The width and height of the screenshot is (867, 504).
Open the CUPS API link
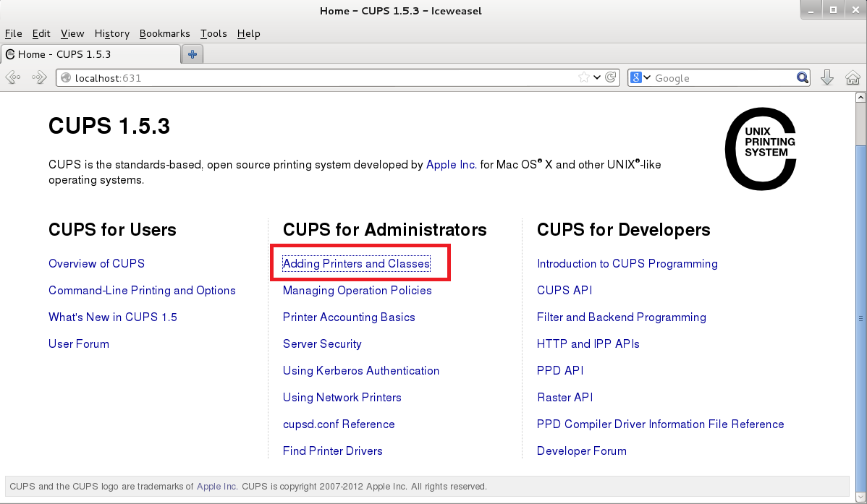(564, 290)
